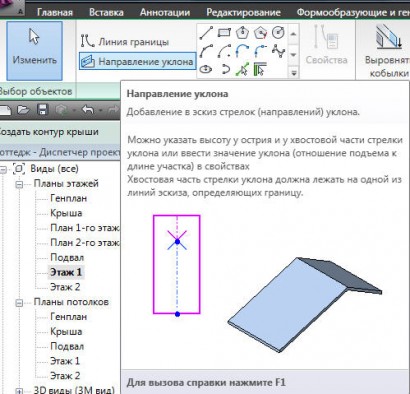
Task: Collapse the Планы этажей tree node
Action: pos(19,184)
